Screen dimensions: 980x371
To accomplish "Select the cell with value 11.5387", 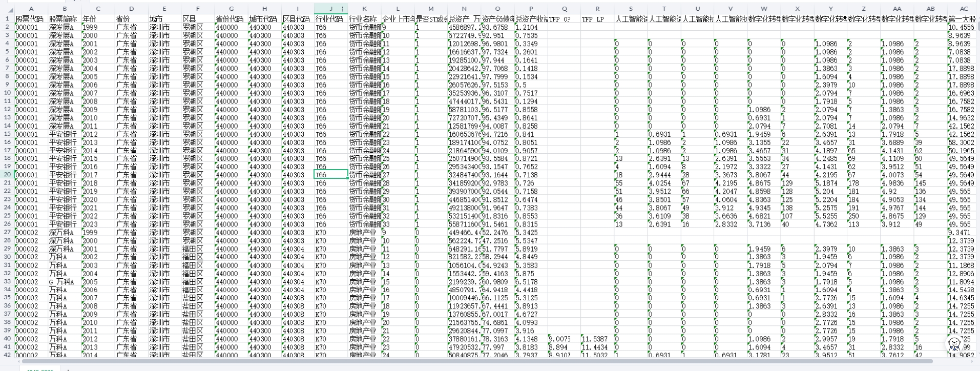I will (x=597, y=339).
